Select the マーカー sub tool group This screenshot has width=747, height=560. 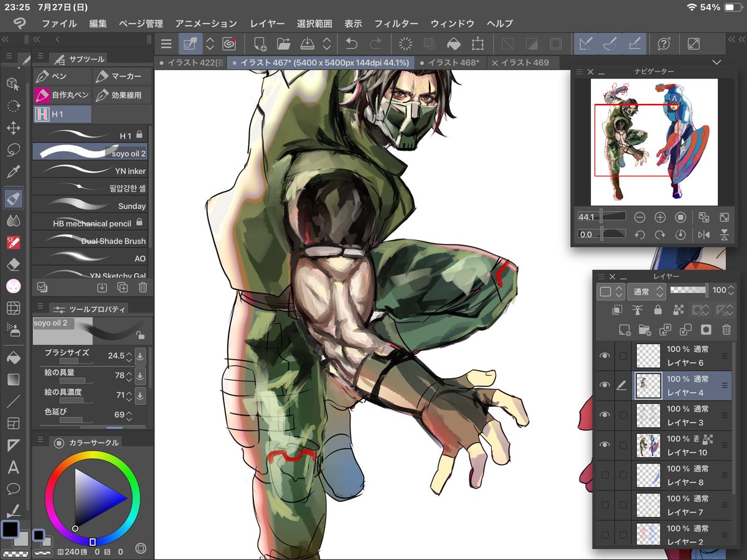(123, 77)
